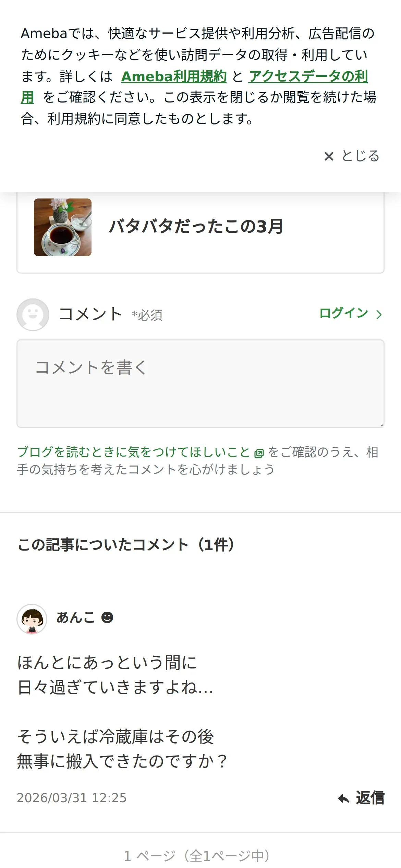Click the chevron arrow next to ログイン
Viewport: 401px width, 868px height.
[379, 314]
